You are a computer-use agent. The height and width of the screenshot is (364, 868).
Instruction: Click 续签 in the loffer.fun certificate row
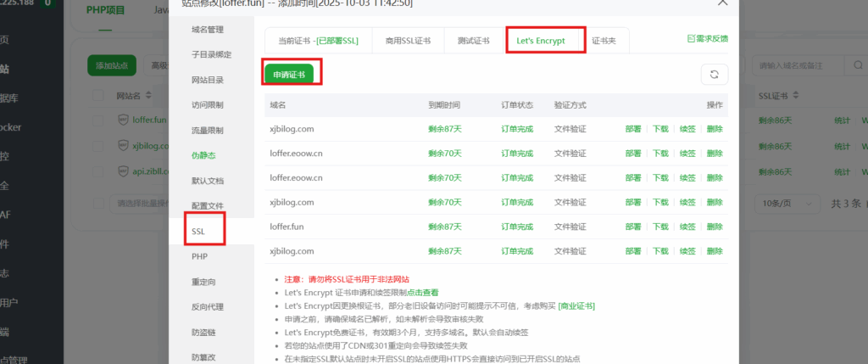pos(687,227)
